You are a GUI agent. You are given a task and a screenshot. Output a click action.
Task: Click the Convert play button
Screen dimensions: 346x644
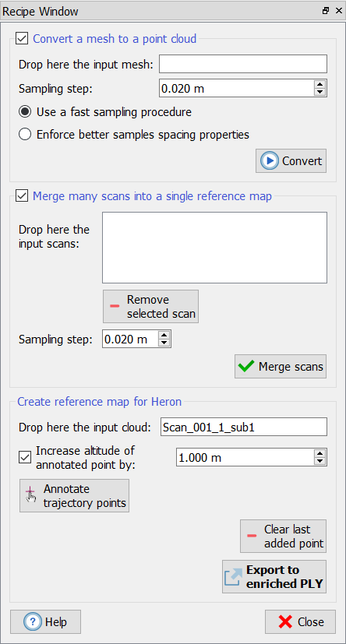pyautogui.click(x=291, y=160)
